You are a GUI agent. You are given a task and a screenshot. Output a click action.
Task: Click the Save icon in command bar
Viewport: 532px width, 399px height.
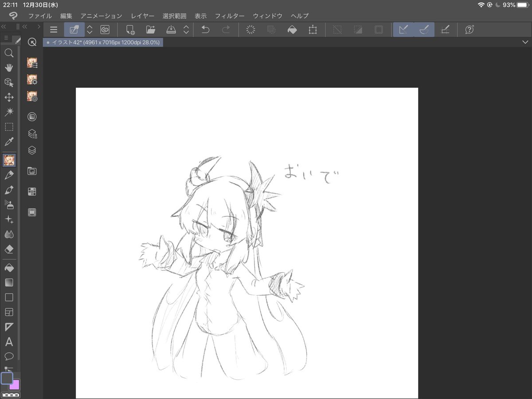(171, 30)
